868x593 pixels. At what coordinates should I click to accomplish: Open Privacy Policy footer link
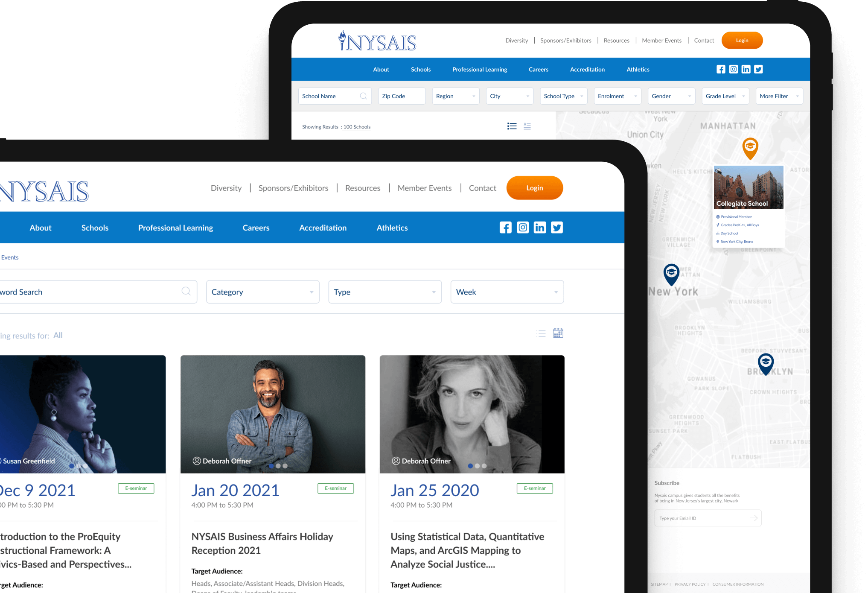(x=690, y=584)
